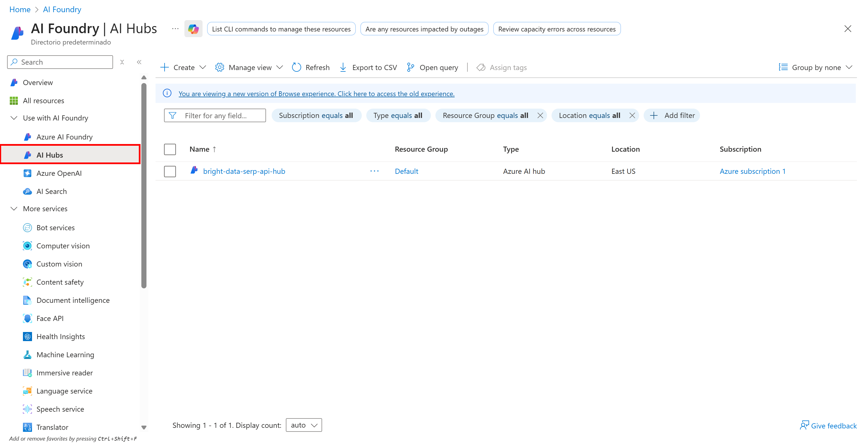Screen dimensions: 868x444
Task: Open row ellipsis menu for bright-data-serp-api-hub
Action: click(374, 171)
